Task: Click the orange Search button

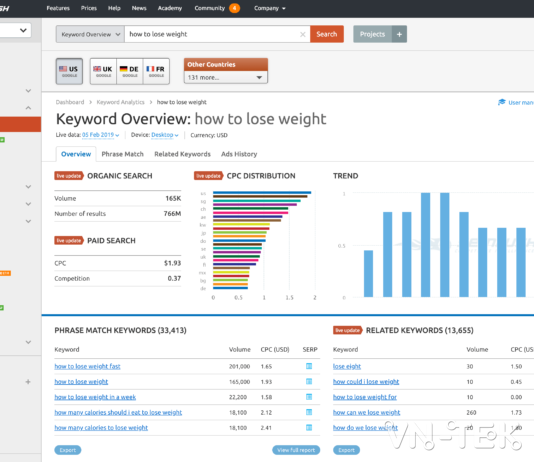Action: (x=327, y=34)
